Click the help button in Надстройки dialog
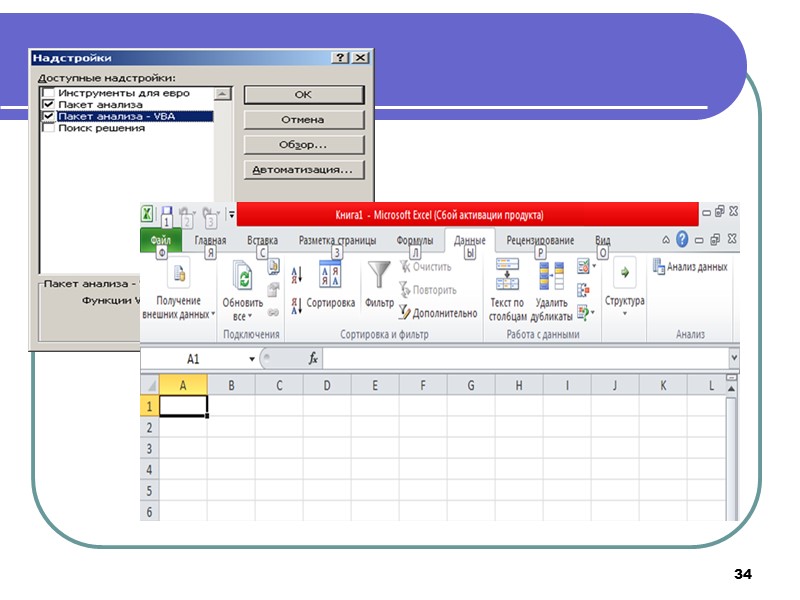 (340, 58)
